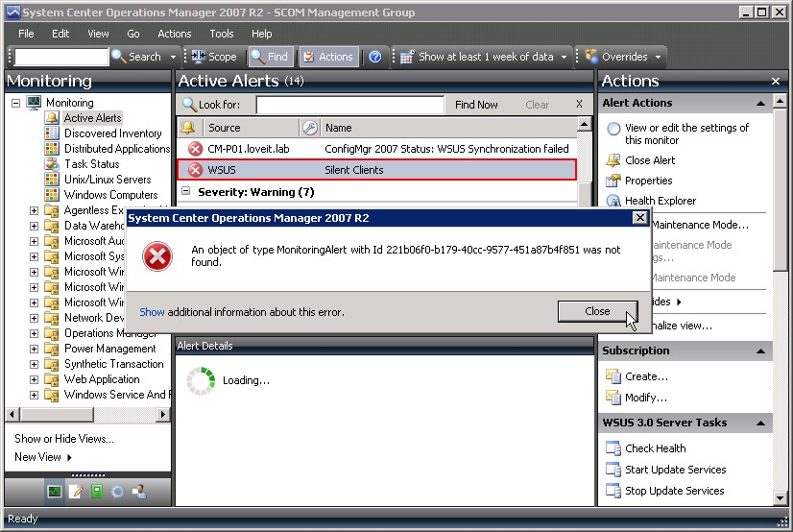Select Unix/Linux Servers view icon
Screen dimensions: 793x532
point(52,180)
